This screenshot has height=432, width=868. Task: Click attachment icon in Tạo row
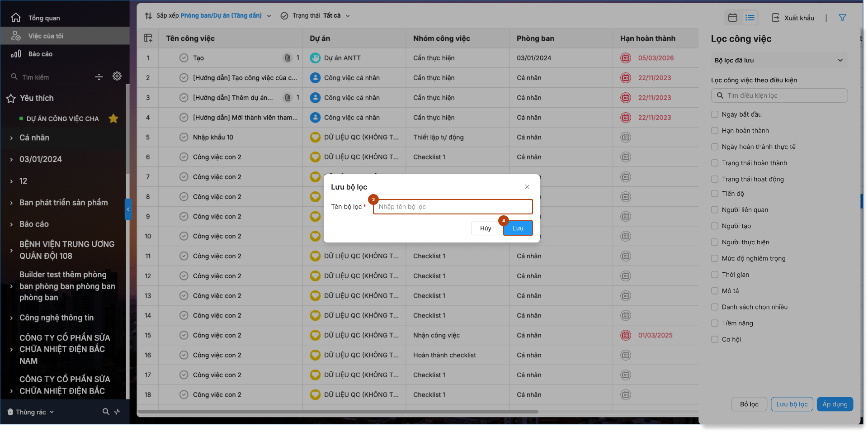pyautogui.click(x=288, y=58)
